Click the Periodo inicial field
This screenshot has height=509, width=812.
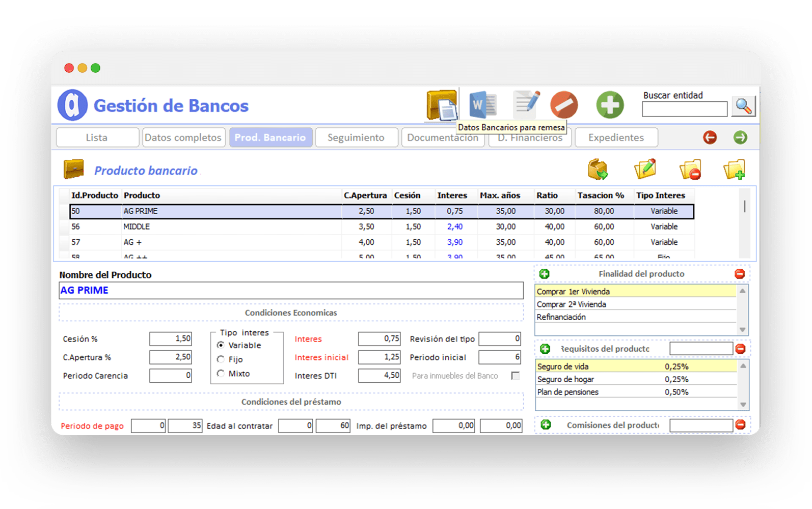[500, 357]
